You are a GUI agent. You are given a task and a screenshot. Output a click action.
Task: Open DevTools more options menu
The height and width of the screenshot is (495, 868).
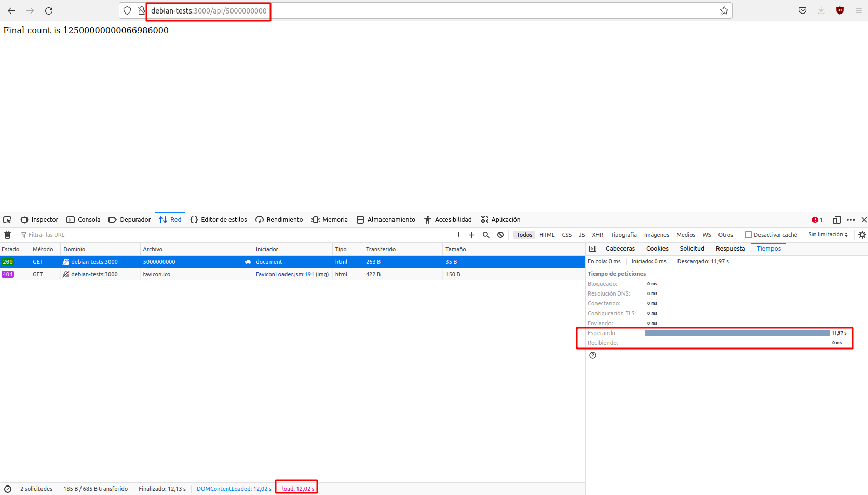pos(850,220)
